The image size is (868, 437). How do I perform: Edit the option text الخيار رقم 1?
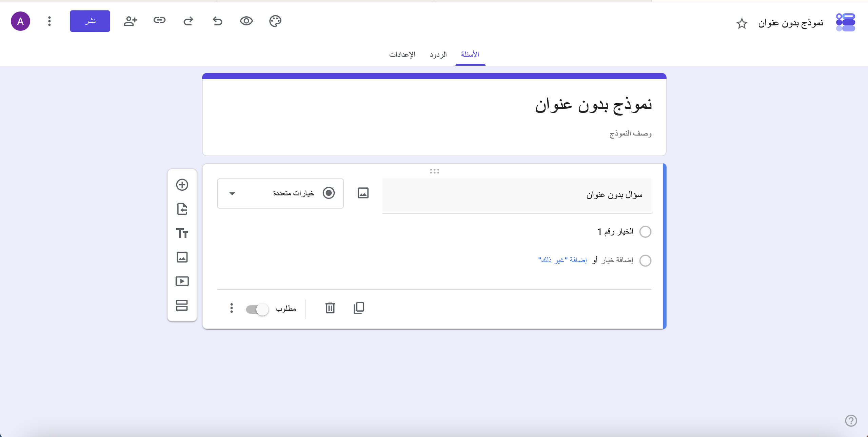(x=615, y=231)
